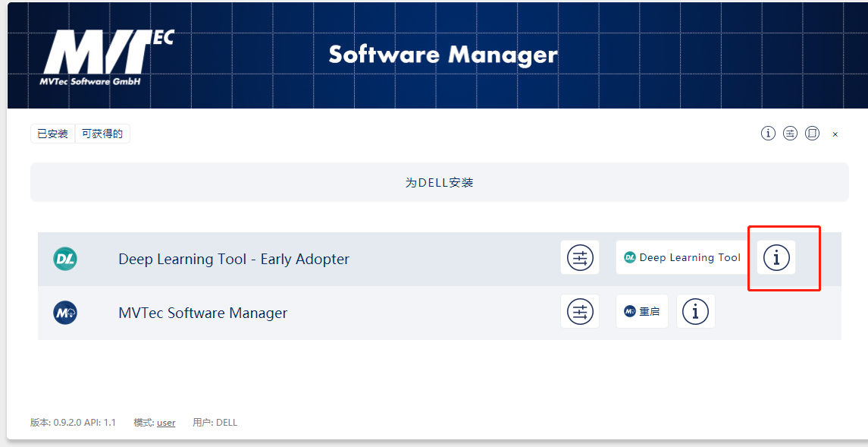The width and height of the screenshot is (868, 447).
Task: Open settings sliders for MVTec Software Manager
Action: click(x=579, y=311)
